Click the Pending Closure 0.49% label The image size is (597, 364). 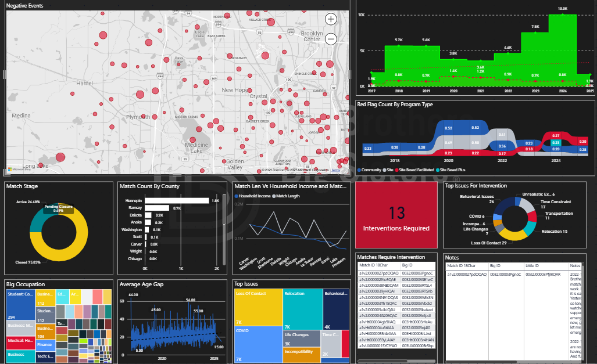pyautogui.click(x=58, y=208)
